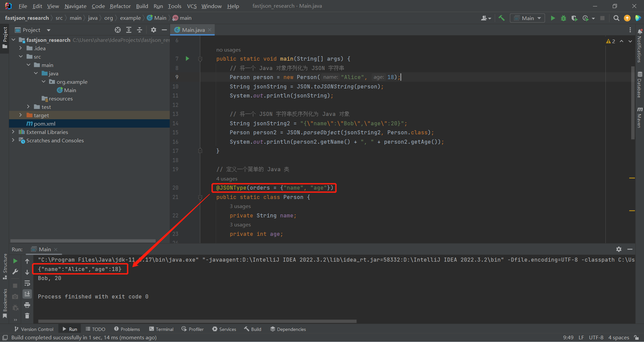The height and width of the screenshot is (342, 644).
Task: Switch to the Main.java editor tab
Action: tap(193, 30)
